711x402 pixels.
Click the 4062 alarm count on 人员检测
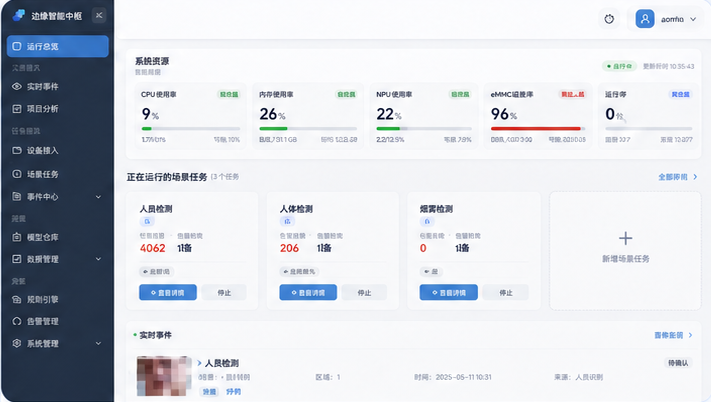click(153, 248)
